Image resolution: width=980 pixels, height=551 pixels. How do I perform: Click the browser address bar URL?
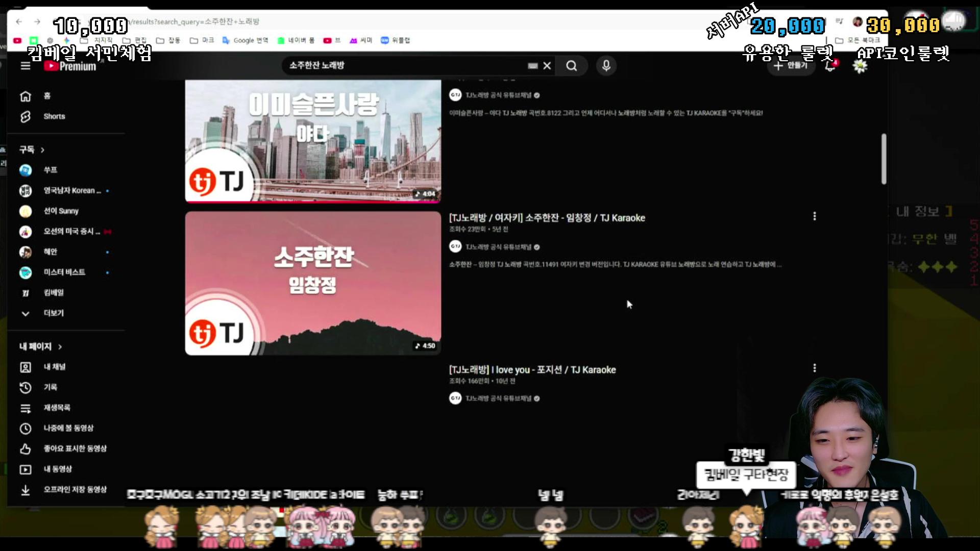pos(194,21)
